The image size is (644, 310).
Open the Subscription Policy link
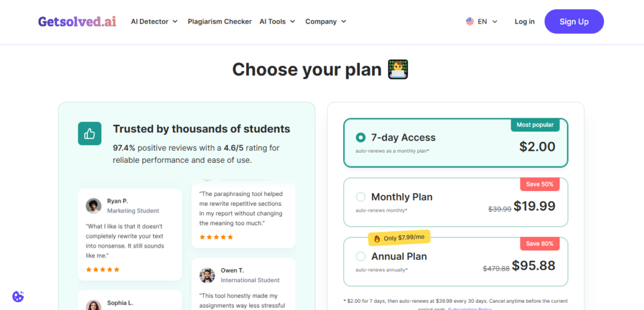(x=470, y=309)
